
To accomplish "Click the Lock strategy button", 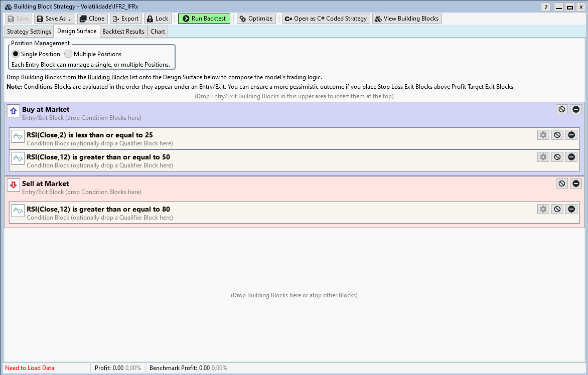I will click(x=158, y=19).
